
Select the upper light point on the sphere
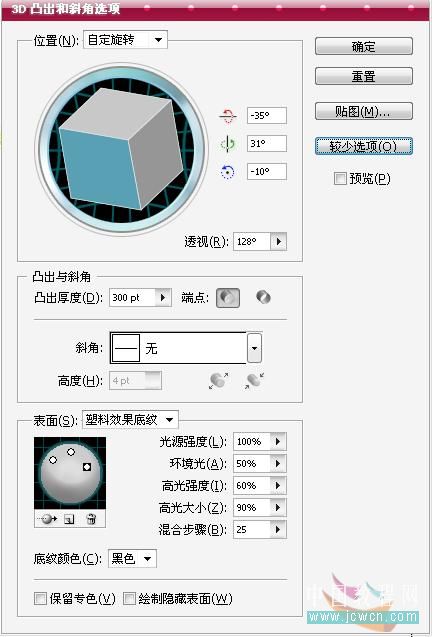pos(71,451)
